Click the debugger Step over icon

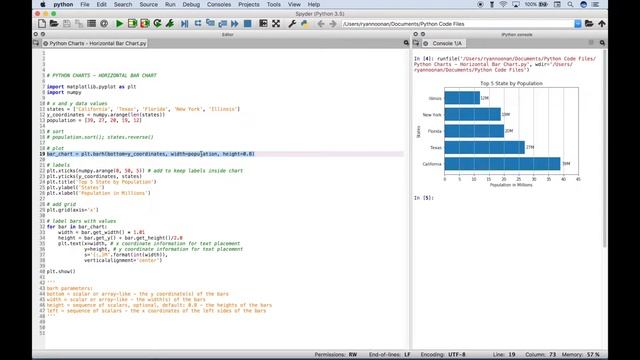click(x=198, y=24)
